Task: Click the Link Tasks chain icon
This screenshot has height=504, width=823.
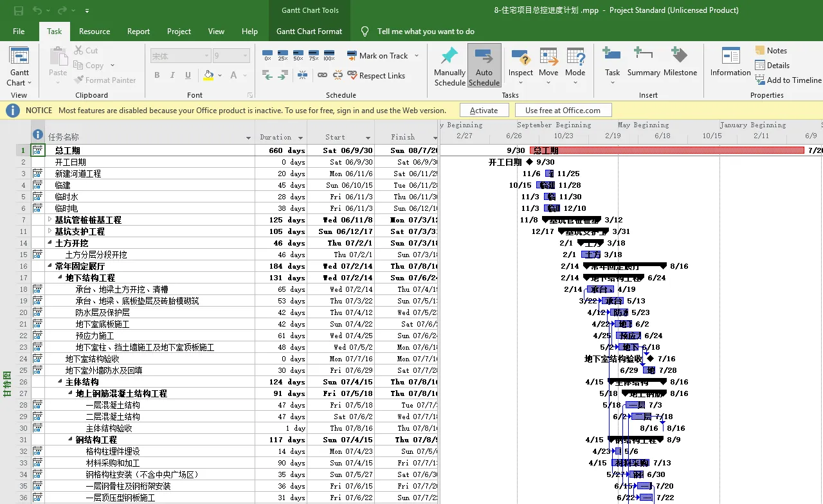Action: coord(323,75)
